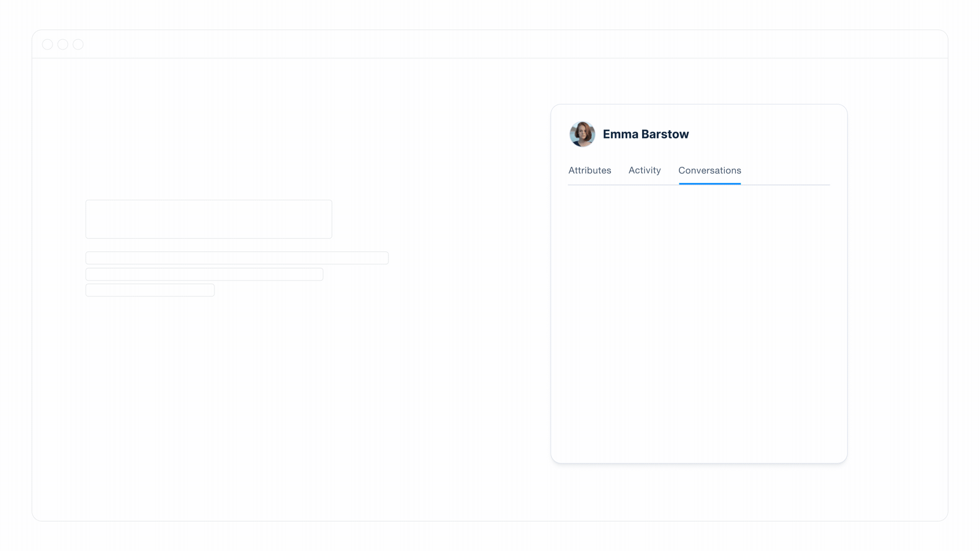
Task: Switch to the Activity tab
Action: 644,170
